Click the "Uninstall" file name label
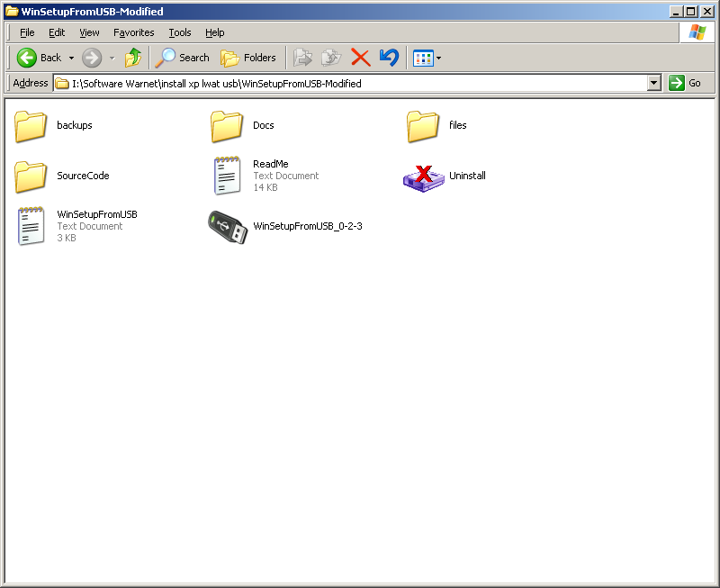Viewport: 720px width, 588px height. [x=467, y=176]
